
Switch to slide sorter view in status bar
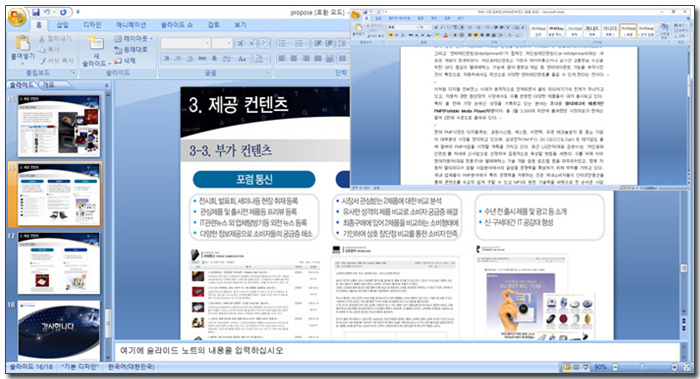576,367
